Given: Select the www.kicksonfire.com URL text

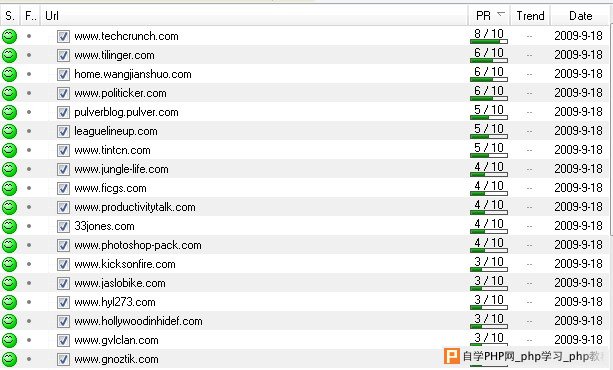Looking at the screenshot, I should (125, 264).
